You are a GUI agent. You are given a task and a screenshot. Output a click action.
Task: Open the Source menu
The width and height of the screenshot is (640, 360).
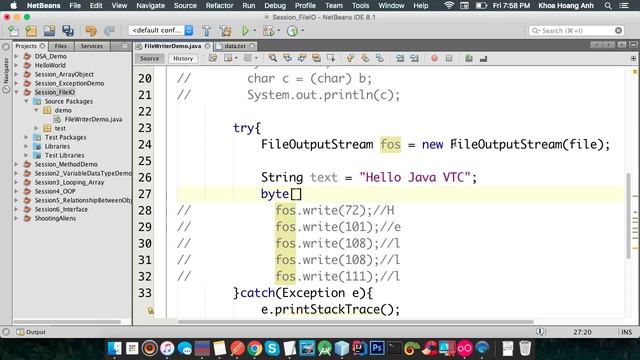click(185, 6)
